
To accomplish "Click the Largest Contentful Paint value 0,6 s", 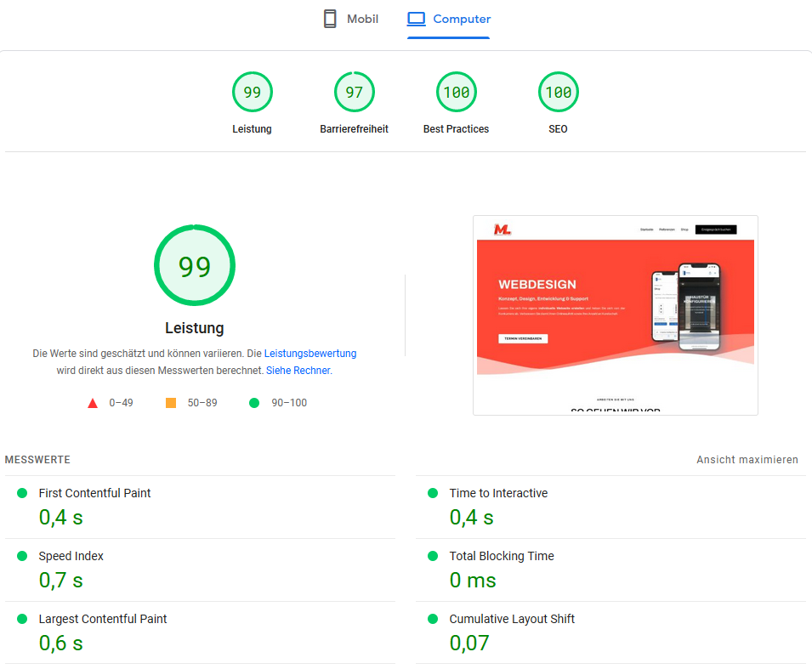I will tap(61, 643).
